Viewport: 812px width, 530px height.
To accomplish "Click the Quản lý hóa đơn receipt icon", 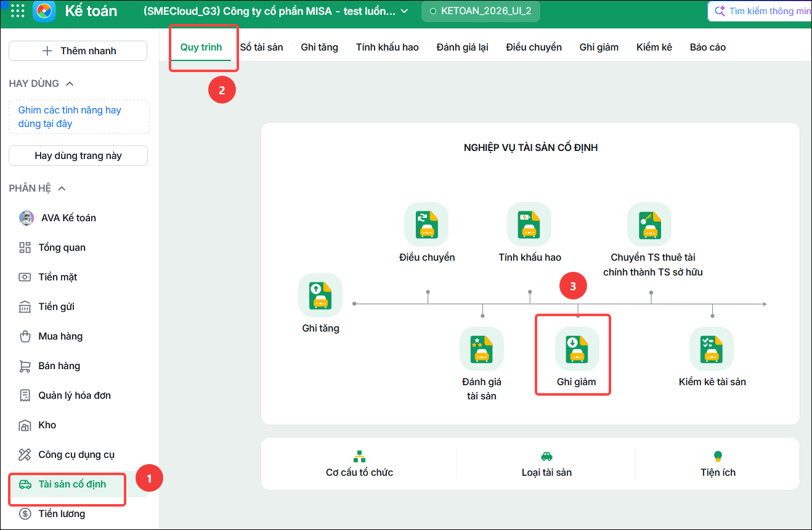I will 25,396.
